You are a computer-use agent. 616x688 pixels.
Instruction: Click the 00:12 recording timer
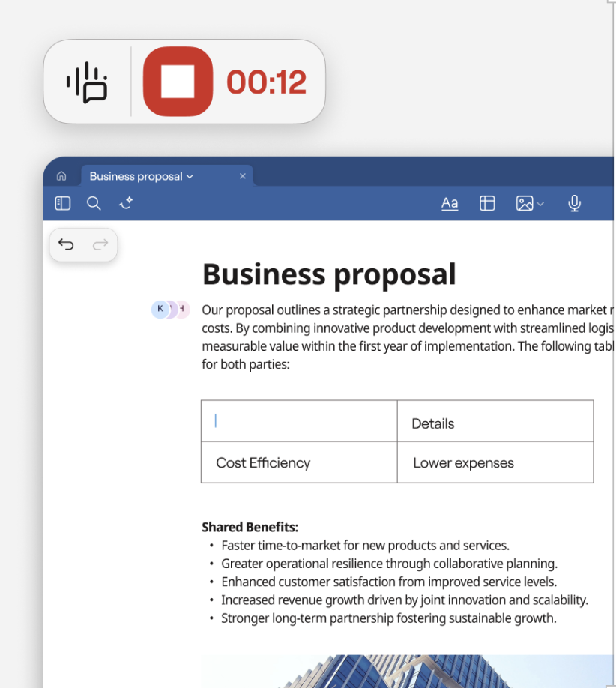(266, 82)
